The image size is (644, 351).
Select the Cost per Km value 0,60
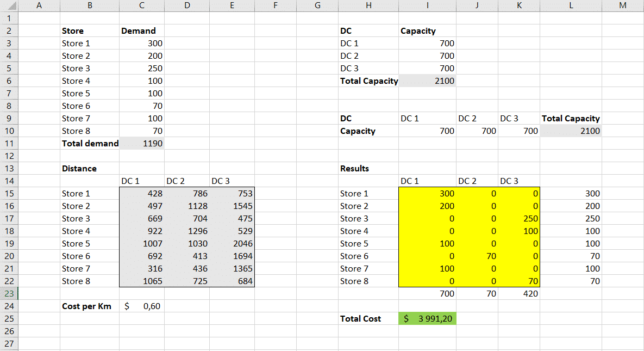click(141, 306)
